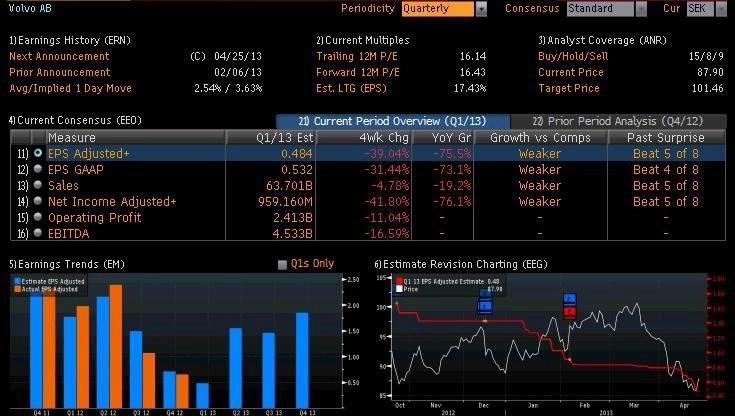Open the Consensus Standard dropdown
This screenshot has width=735, height=416.
point(600,8)
